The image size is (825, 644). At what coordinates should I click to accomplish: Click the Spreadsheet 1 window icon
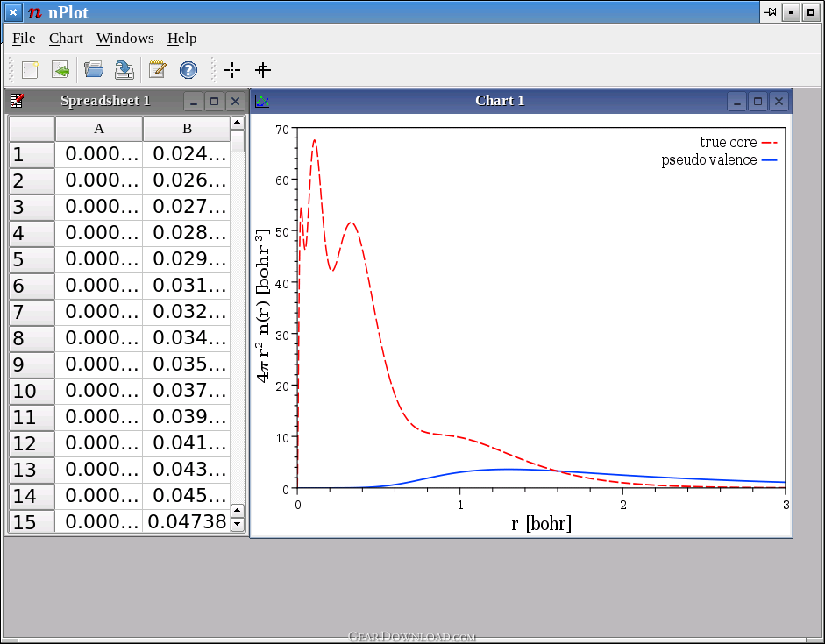click(17, 101)
